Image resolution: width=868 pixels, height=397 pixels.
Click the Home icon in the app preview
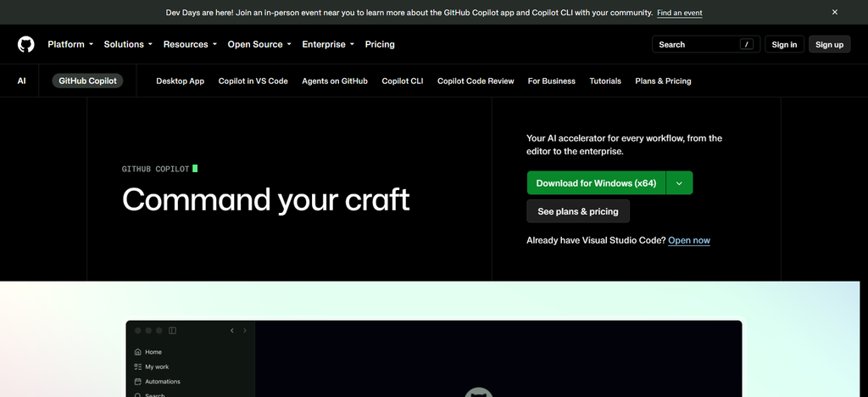[x=138, y=351]
